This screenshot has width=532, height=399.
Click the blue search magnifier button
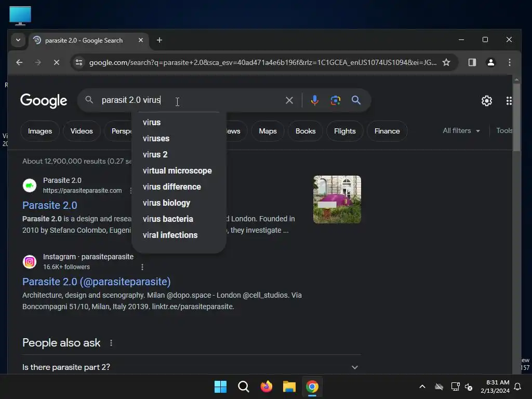[356, 100]
